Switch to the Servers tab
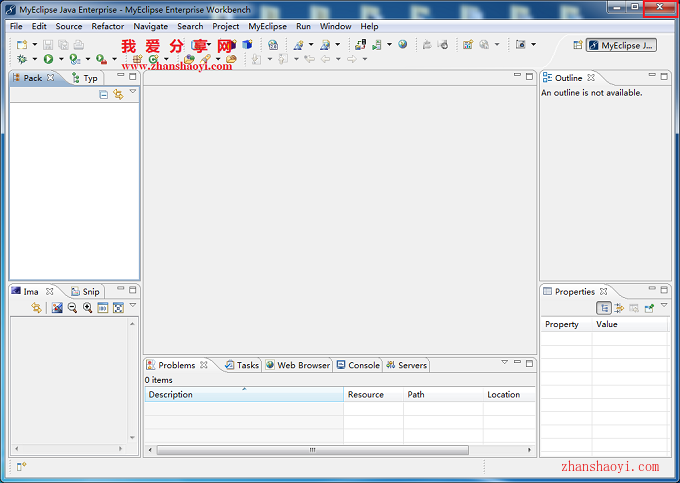This screenshot has width=680, height=483. (x=406, y=365)
